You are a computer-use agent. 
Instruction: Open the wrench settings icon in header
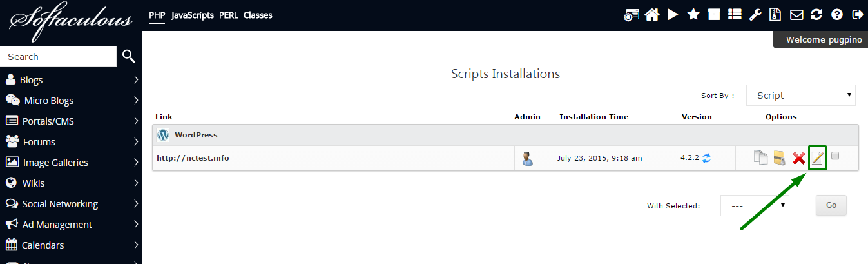pos(755,15)
